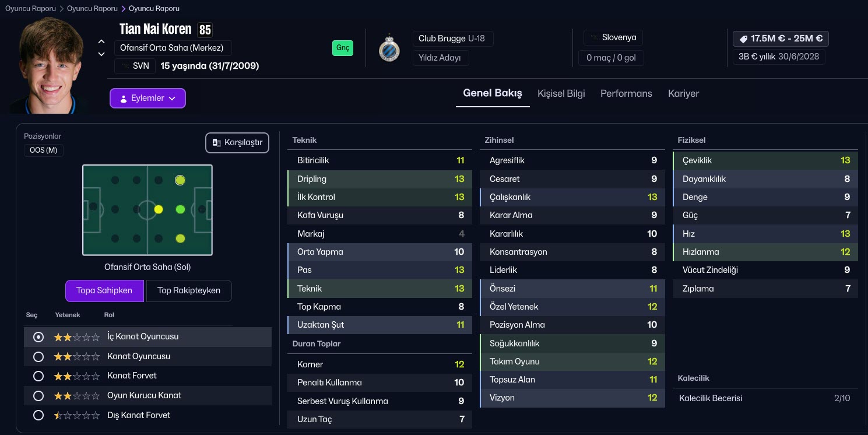Image resolution: width=868 pixels, height=435 pixels.
Task: Go to previous player with up chevron
Action: pos(101,41)
